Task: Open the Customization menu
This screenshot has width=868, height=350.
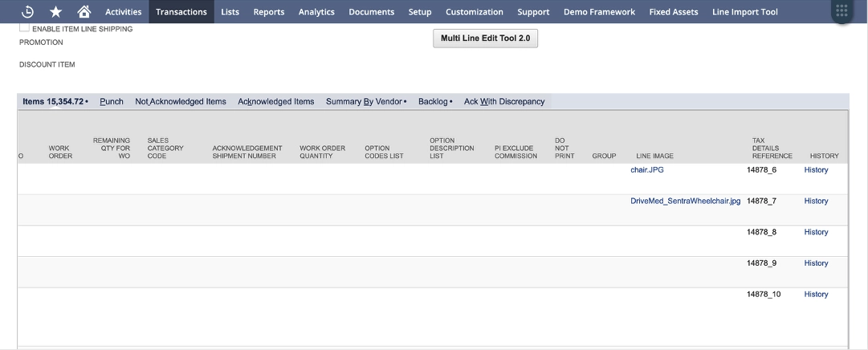Action: [x=475, y=11]
